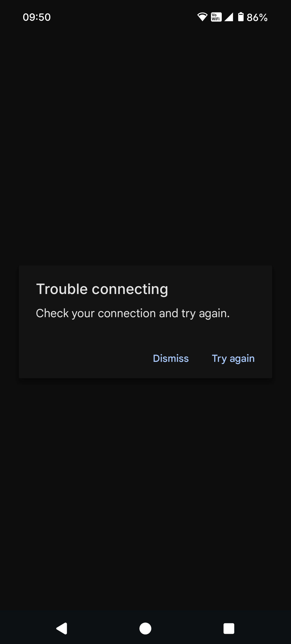The image size is (291, 644).
Task: Tap the battery icon in status bar
Action: click(x=241, y=17)
